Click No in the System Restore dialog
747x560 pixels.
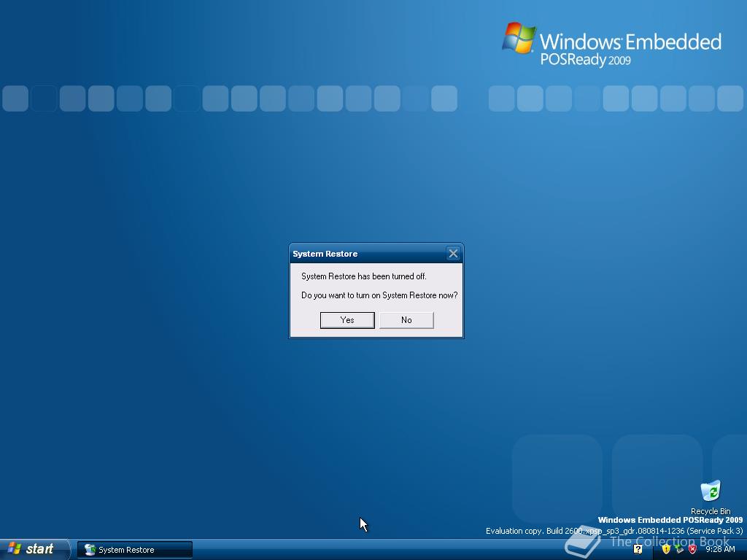coord(406,320)
